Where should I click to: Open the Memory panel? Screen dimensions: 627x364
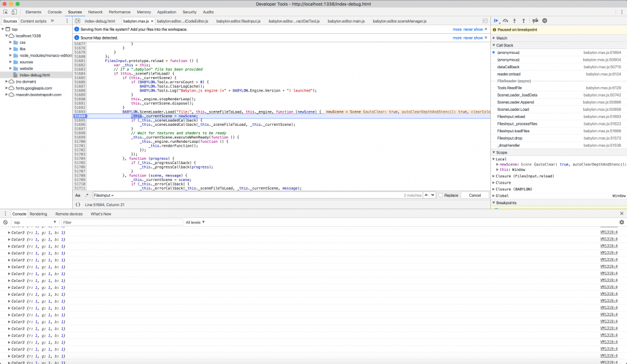(144, 12)
